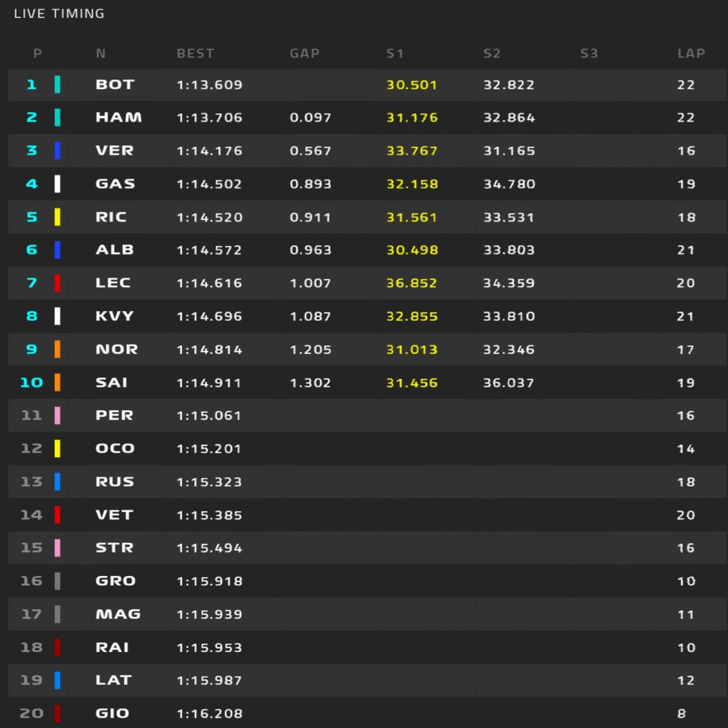Select driver RUS in the timing table
This screenshot has width=728, height=728.
click(115, 482)
